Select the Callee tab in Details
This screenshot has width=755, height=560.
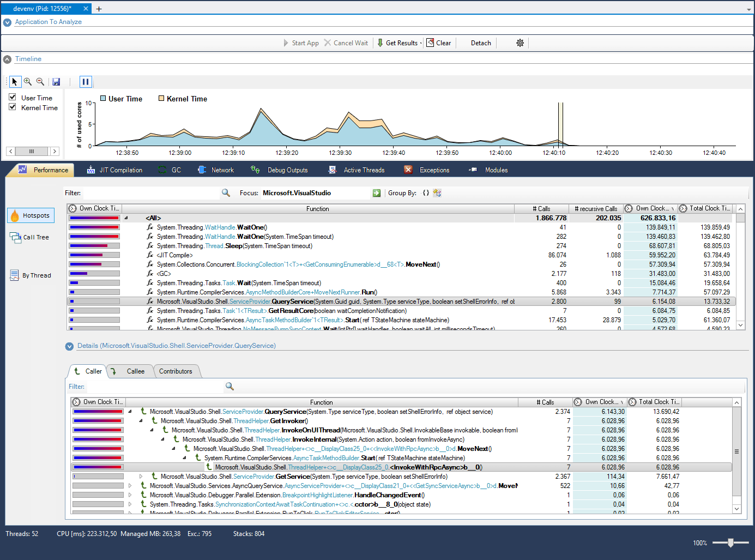click(x=129, y=371)
